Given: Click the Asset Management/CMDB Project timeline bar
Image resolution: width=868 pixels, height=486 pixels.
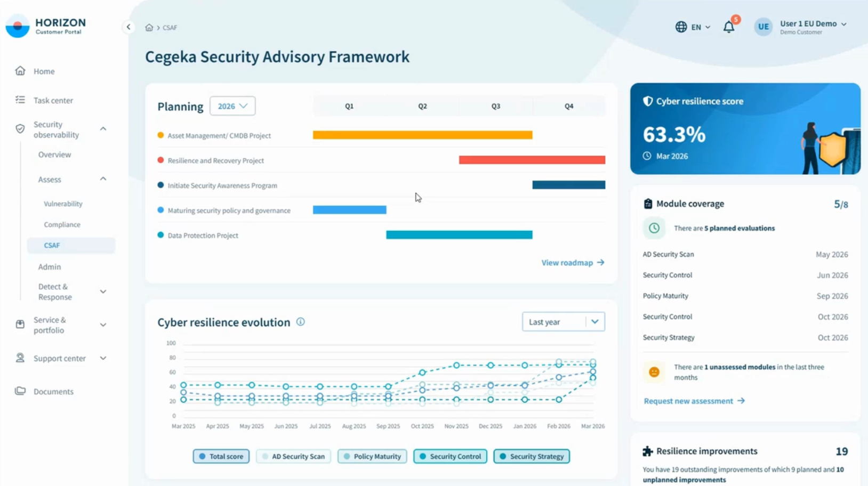Looking at the screenshot, I should 422,135.
